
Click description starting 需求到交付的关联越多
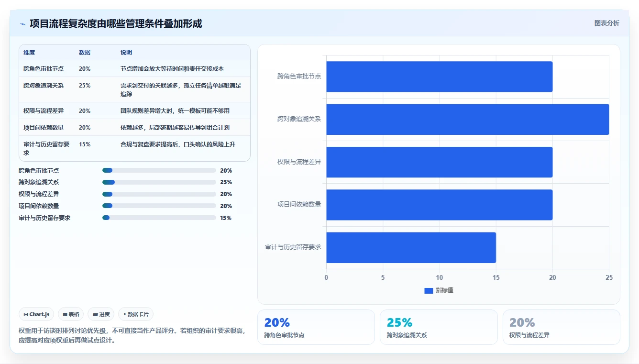coord(181,90)
